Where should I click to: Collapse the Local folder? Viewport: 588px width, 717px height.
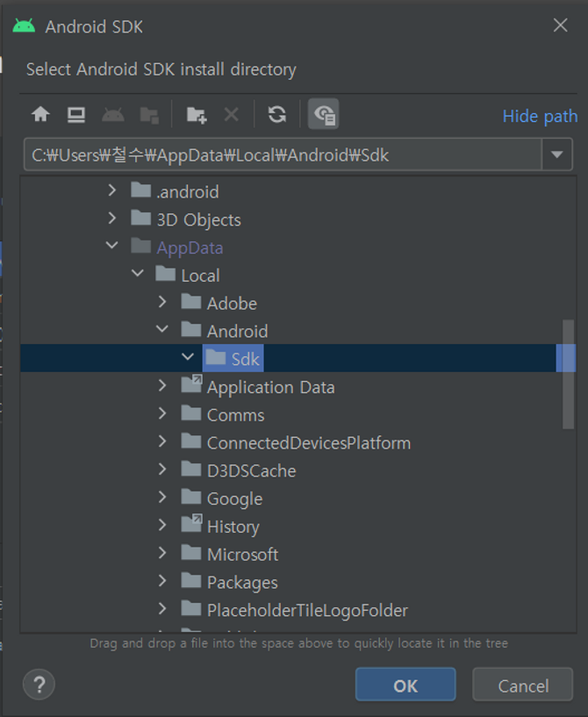(137, 274)
